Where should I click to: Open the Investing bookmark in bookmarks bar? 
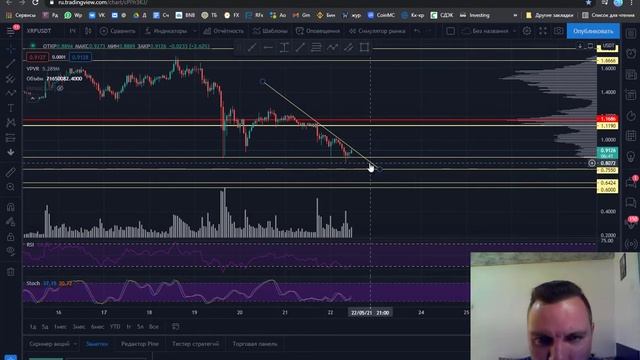point(475,15)
